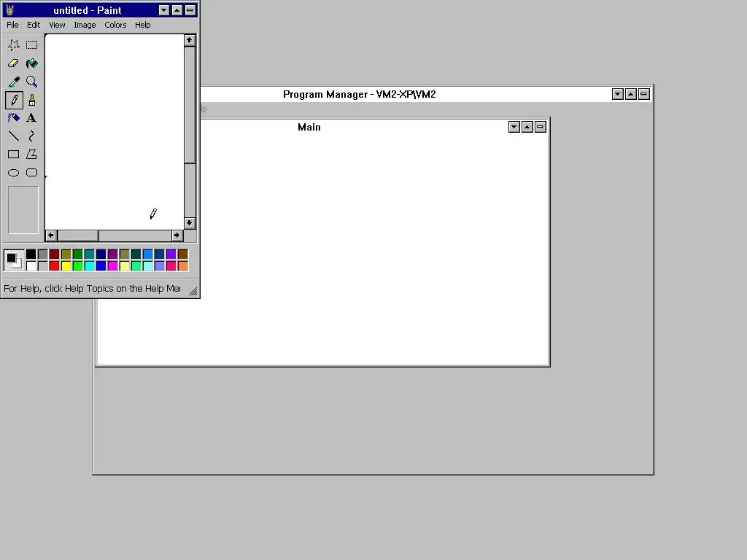Click the horizontal scrollbar thumb in Paint
This screenshot has width=747, height=560.
click(78, 236)
